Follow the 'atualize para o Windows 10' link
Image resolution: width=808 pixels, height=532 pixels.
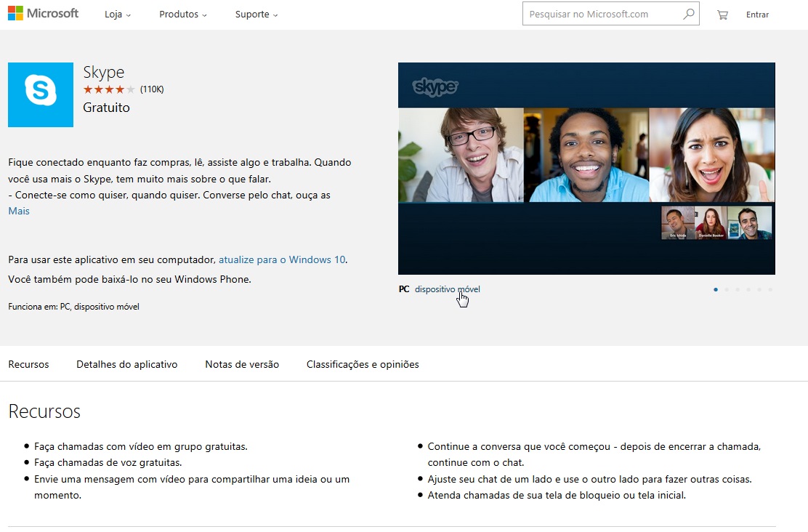click(x=282, y=259)
